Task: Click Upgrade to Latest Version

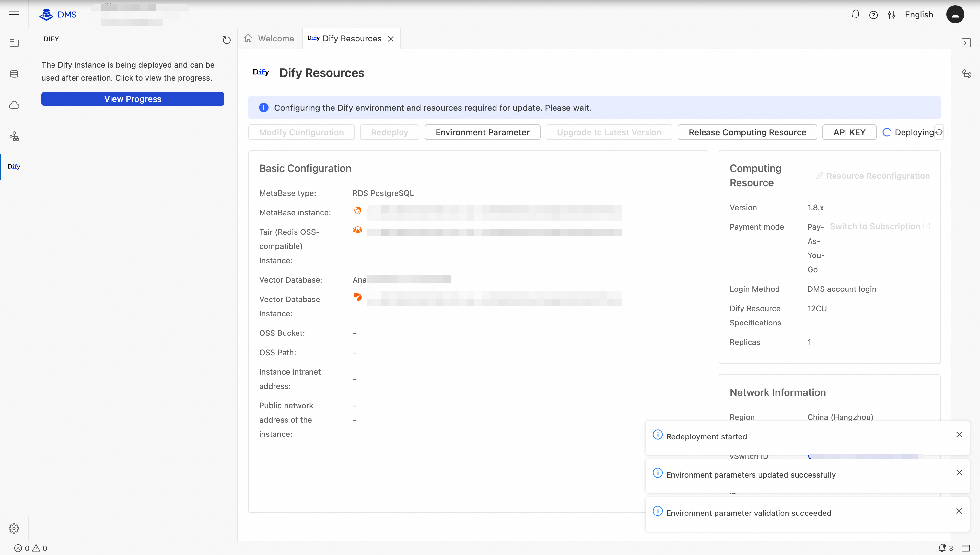Action: pos(609,132)
